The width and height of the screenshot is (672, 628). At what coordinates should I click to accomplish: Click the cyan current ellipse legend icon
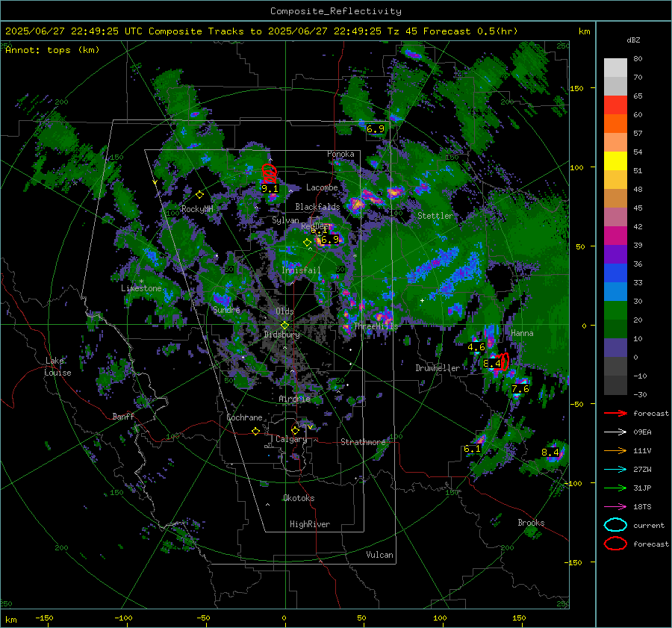click(615, 525)
